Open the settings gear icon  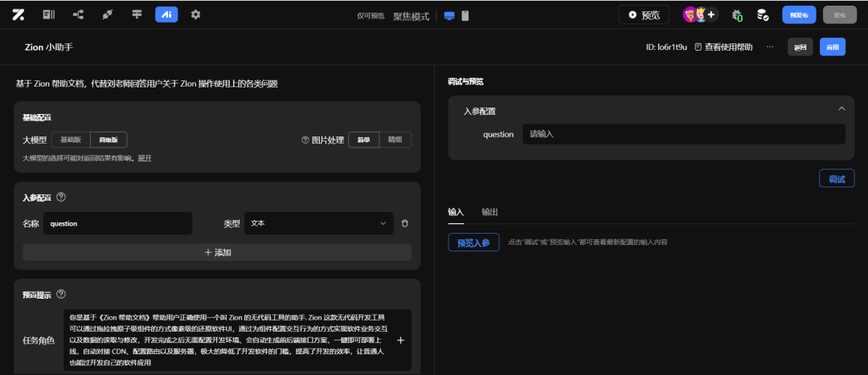tap(195, 15)
